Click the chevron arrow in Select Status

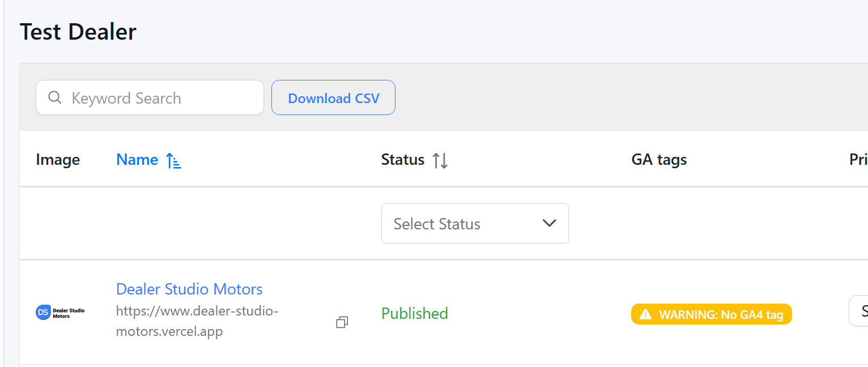pos(549,224)
